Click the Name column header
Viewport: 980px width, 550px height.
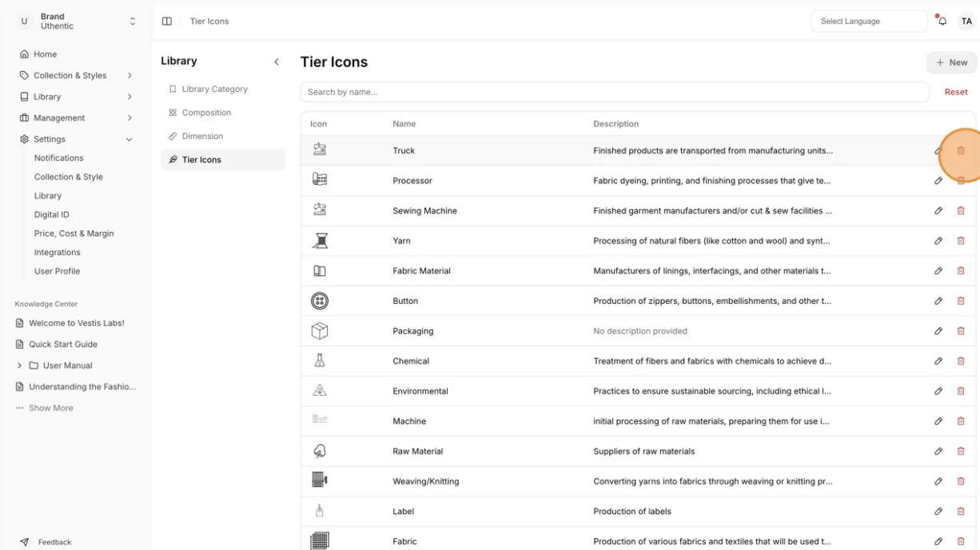click(404, 124)
